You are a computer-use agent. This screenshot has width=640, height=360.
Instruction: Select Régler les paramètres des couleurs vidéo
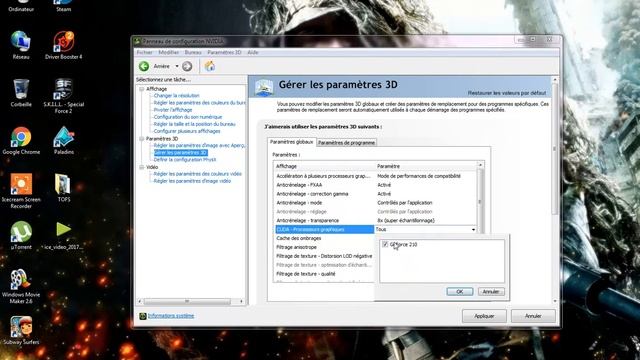(x=198, y=174)
